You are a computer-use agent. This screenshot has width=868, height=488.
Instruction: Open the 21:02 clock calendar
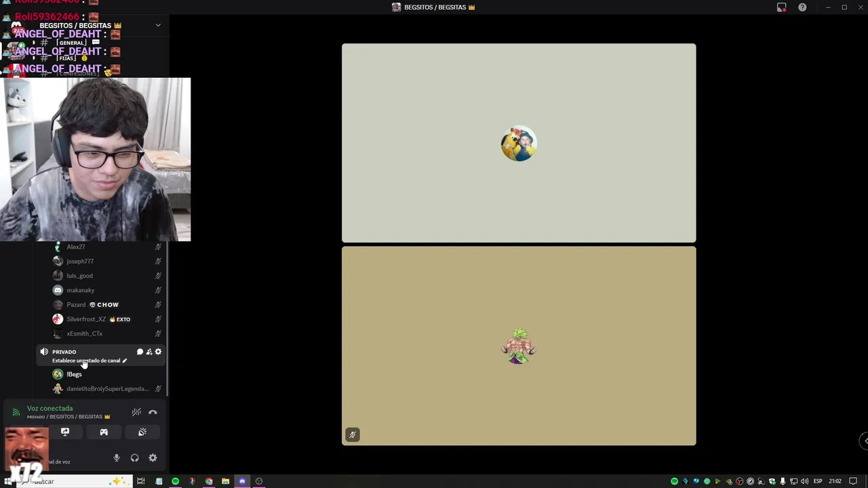[835, 481]
